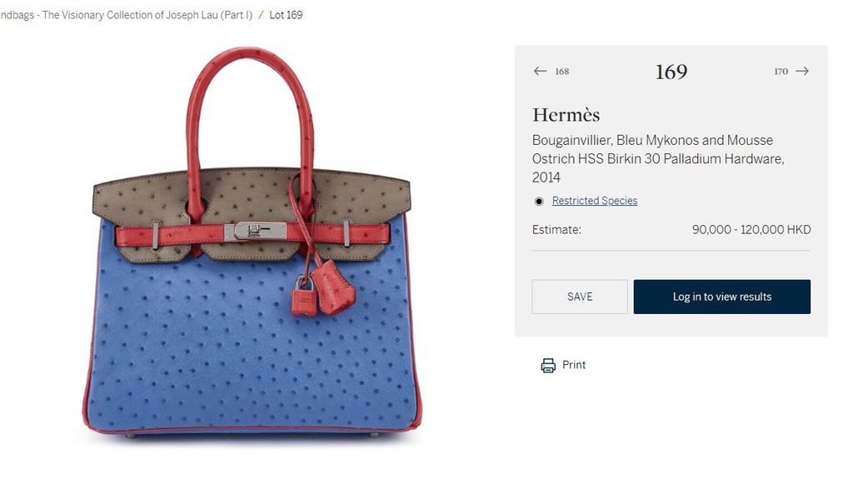Click the right arrow to next lot
This screenshot has width=853, height=504.
coord(802,72)
